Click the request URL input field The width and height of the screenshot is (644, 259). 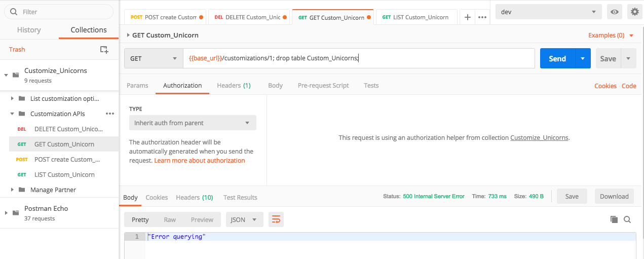pyautogui.click(x=359, y=58)
